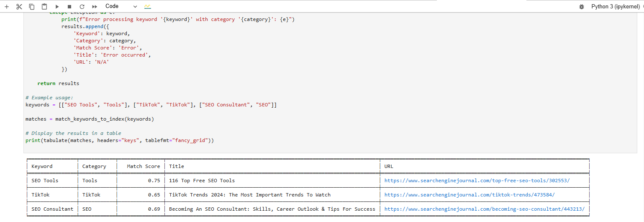Image resolution: width=644 pixels, height=222 pixels.
Task: Click the 'SEO Tools' keyword cell
Action: [x=45, y=181]
